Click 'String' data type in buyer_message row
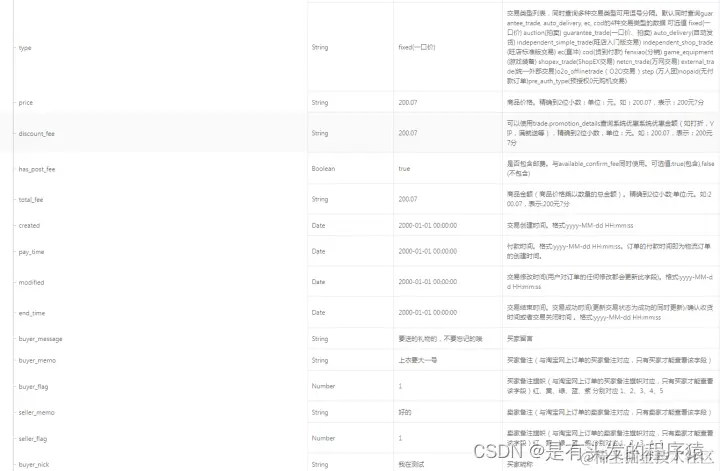The width and height of the screenshot is (720, 471). pyautogui.click(x=320, y=339)
